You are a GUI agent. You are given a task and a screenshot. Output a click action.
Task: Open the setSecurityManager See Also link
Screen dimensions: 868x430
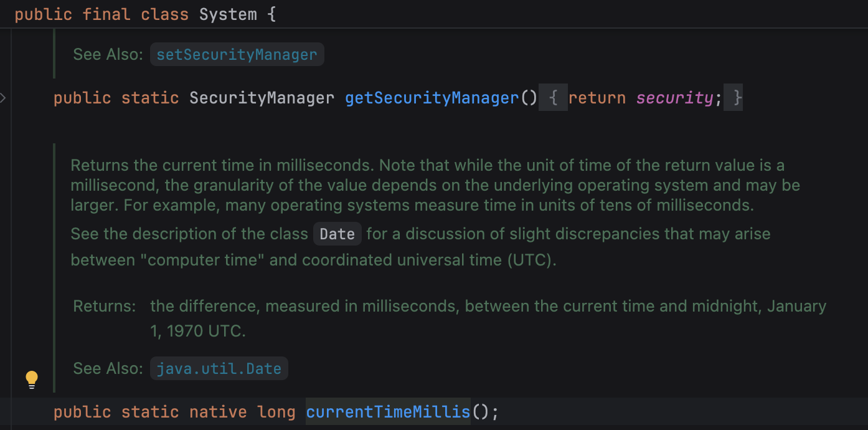[x=237, y=55]
